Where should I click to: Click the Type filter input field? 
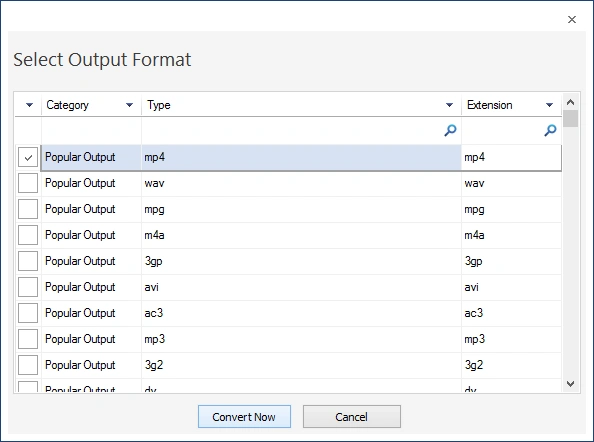292,131
